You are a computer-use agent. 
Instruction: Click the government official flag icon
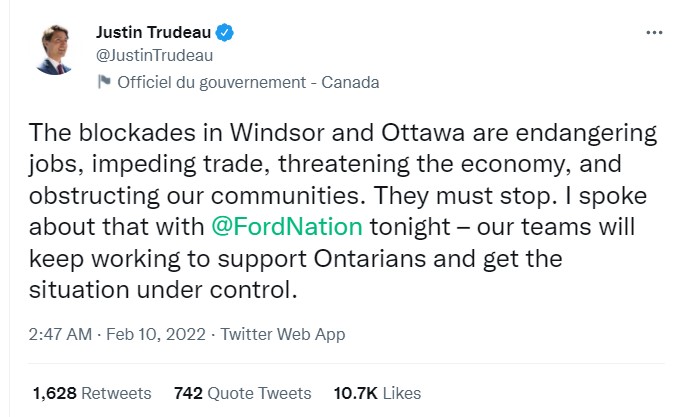[104, 83]
